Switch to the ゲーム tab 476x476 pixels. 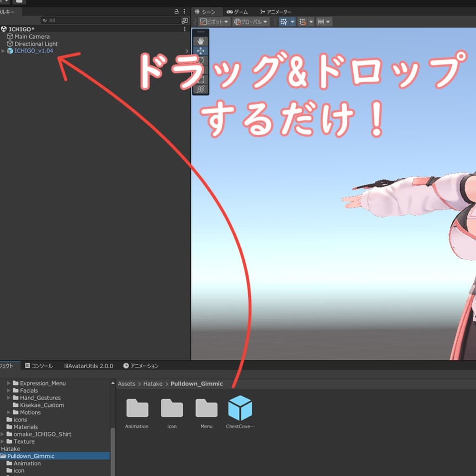(x=237, y=12)
